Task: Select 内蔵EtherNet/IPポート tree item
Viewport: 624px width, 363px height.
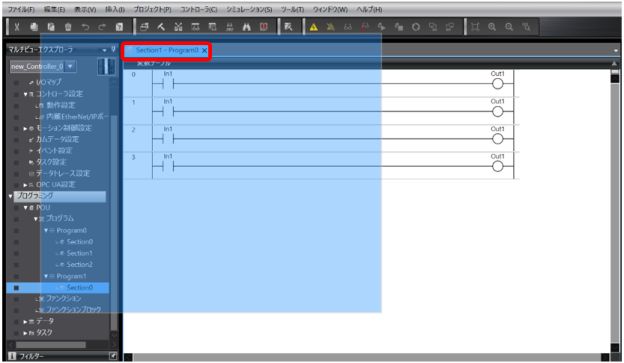Action: point(76,117)
